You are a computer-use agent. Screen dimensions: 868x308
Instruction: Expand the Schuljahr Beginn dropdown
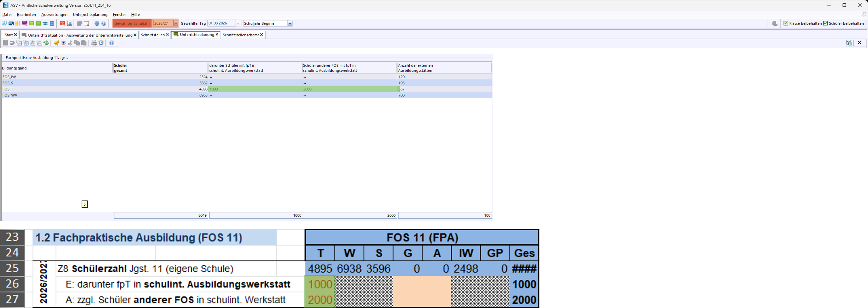290,23
